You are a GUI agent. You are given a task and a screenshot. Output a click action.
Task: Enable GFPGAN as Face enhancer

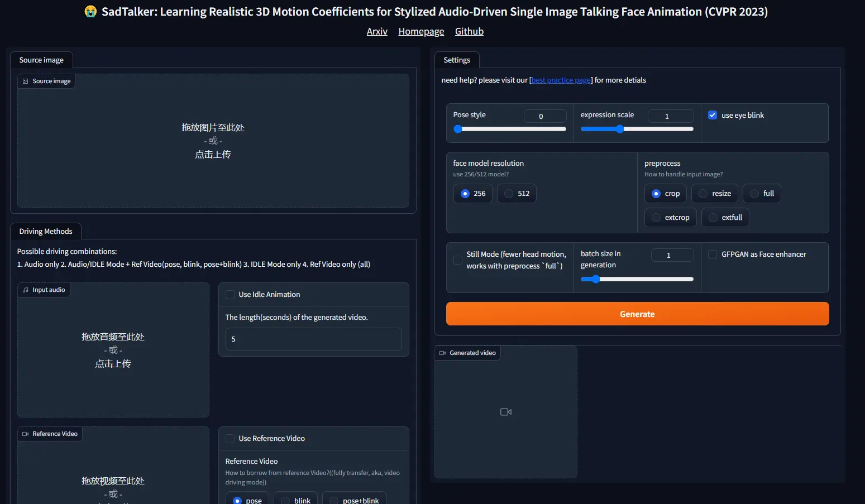[x=713, y=254]
